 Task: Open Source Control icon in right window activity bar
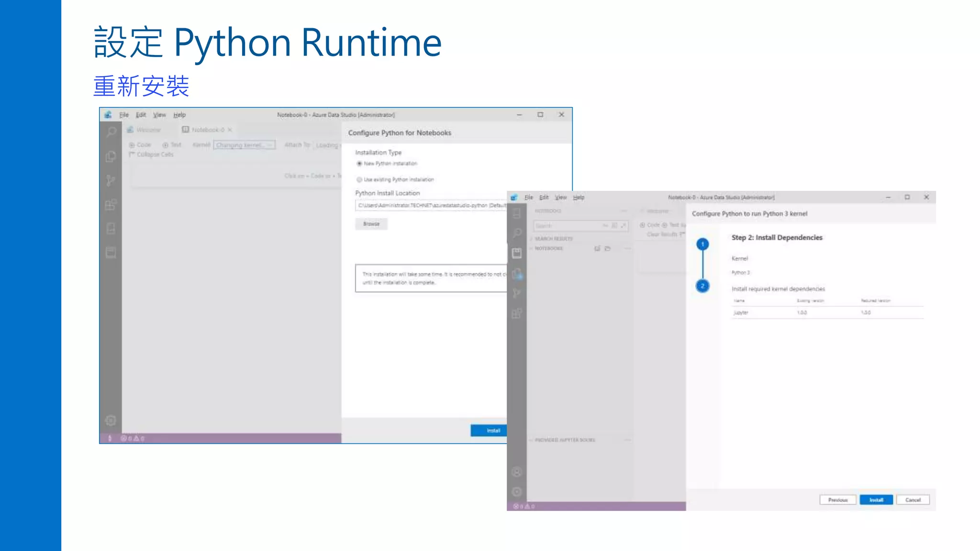517,293
